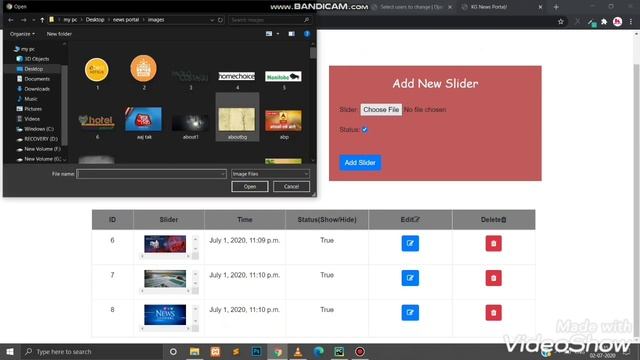Click edit icon for slider ID 7
This screenshot has height=360, width=640.
point(410,278)
